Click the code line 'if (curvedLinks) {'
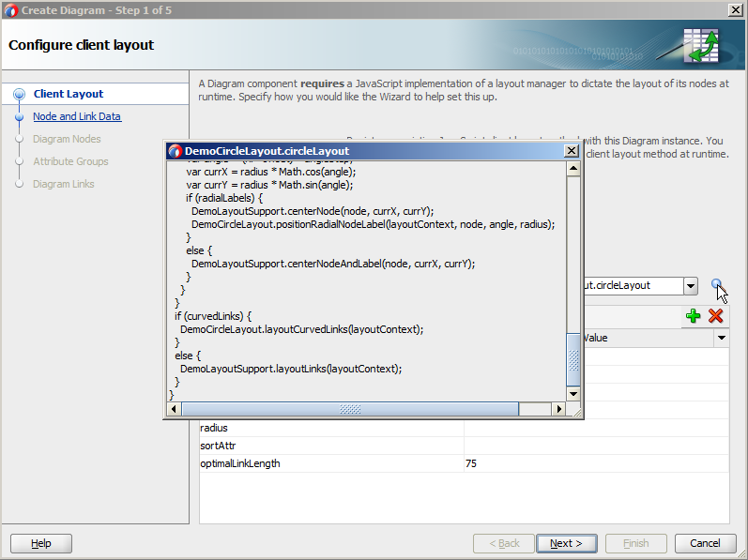 coord(213,316)
